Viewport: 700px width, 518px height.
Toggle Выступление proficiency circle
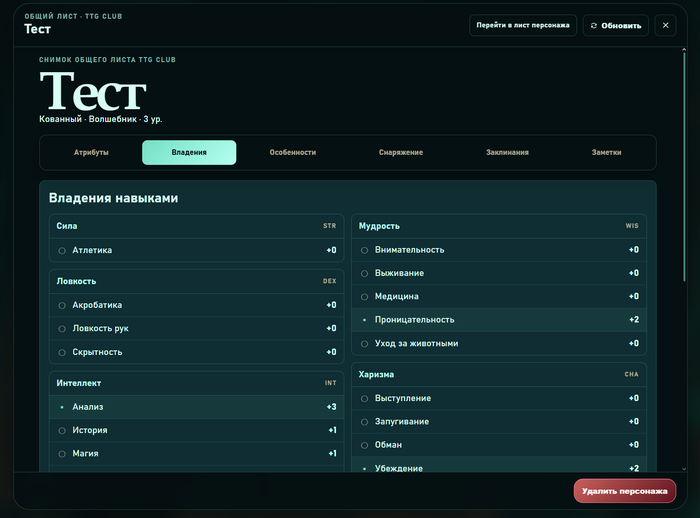pyautogui.click(x=364, y=398)
